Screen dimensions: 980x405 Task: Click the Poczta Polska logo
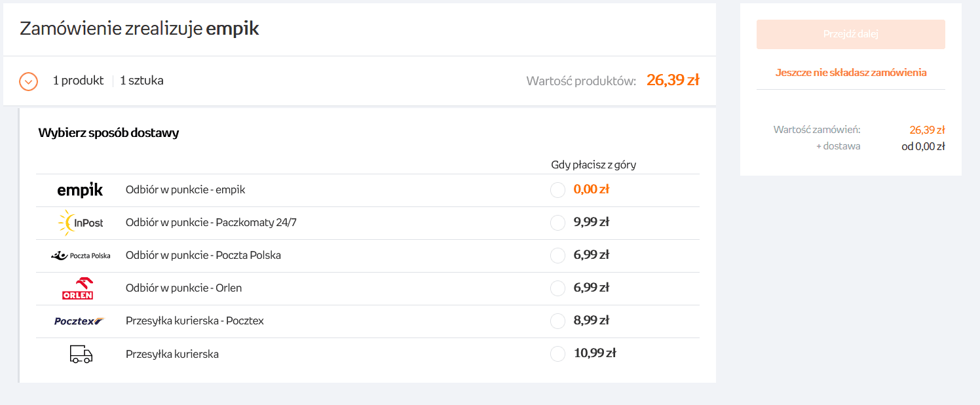click(81, 256)
